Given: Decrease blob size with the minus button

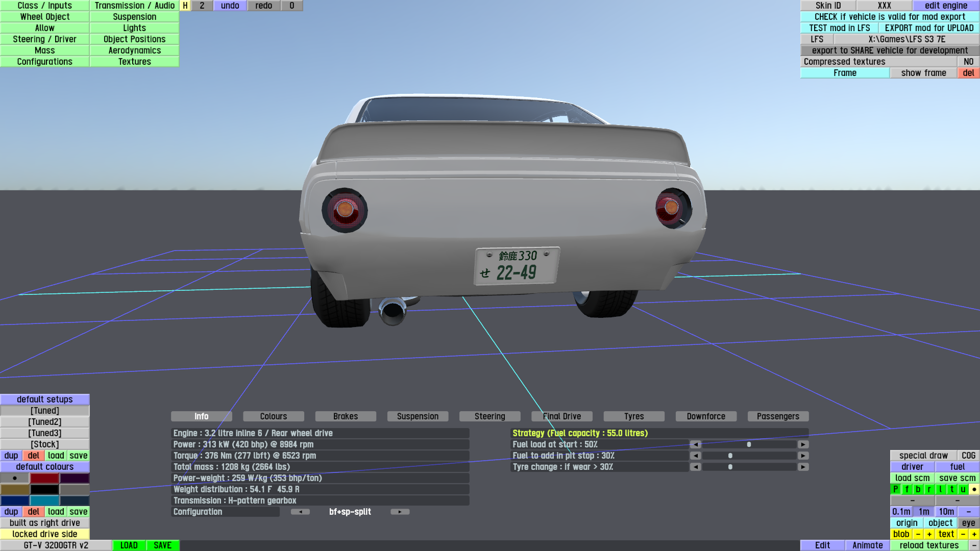Looking at the screenshot, I should [x=918, y=534].
